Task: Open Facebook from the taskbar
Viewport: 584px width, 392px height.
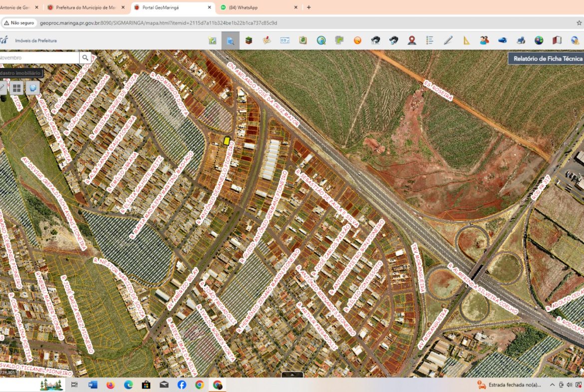Action: tap(182, 385)
